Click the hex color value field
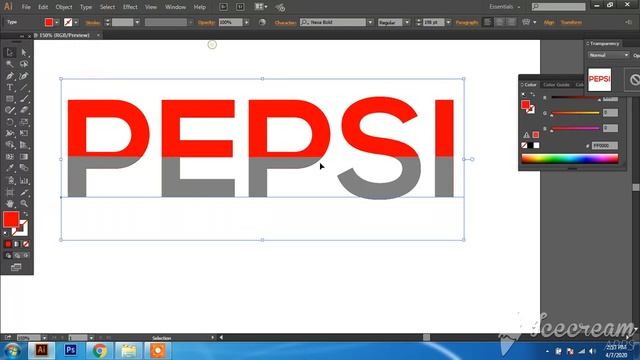 (604, 146)
